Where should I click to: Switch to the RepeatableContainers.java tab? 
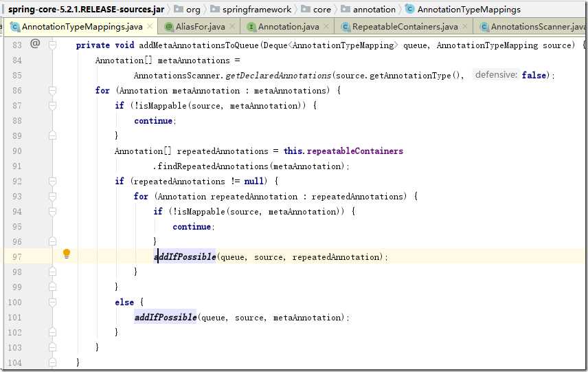click(x=405, y=27)
